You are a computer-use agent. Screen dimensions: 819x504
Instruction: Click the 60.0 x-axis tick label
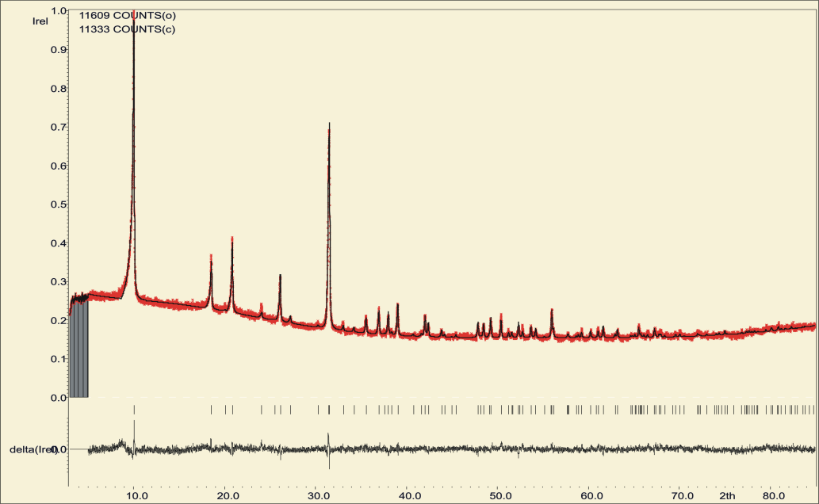point(591,495)
